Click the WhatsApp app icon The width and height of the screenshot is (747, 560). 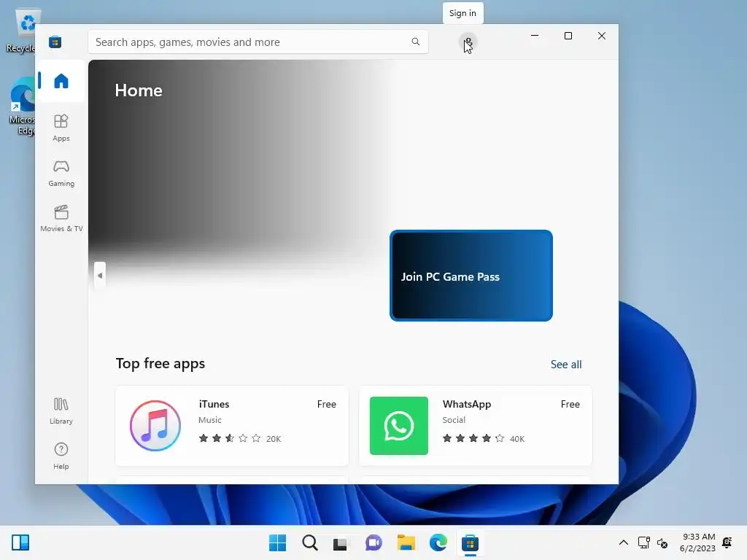click(x=399, y=425)
